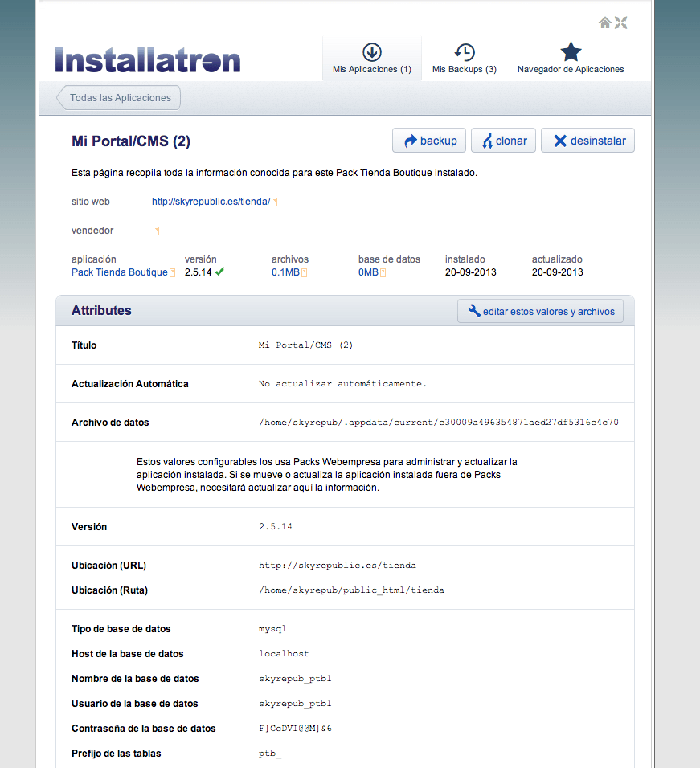Click the Installatron logo

coord(147,60)
